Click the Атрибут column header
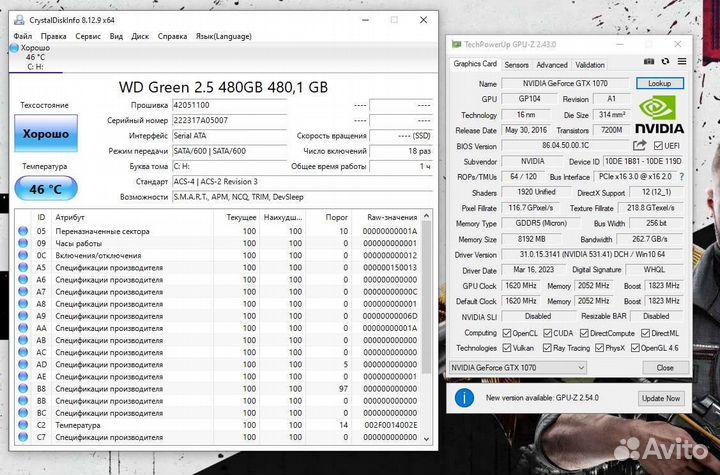Viewport: 720px width, 475px height. [70, 217]
